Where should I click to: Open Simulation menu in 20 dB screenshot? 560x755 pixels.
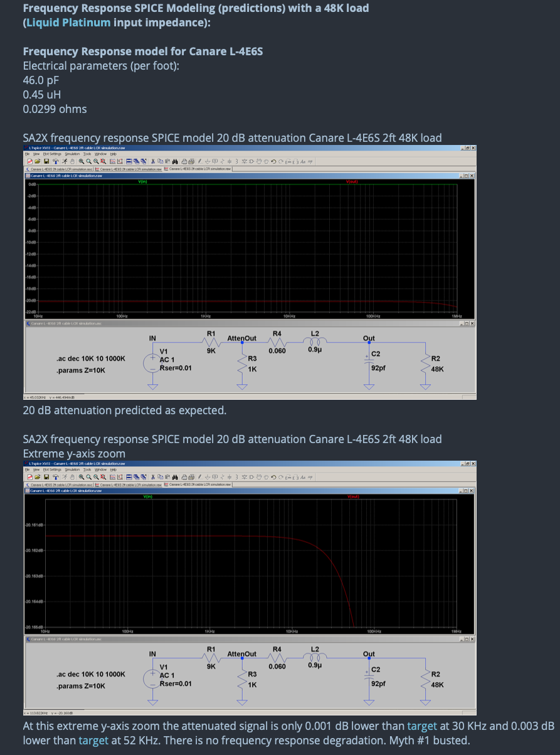[72, 154]
